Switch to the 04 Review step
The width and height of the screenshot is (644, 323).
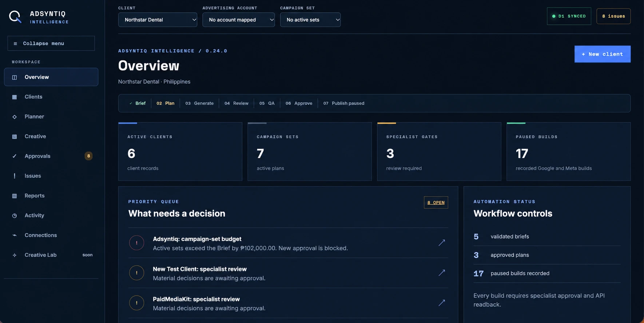point(236,103)
